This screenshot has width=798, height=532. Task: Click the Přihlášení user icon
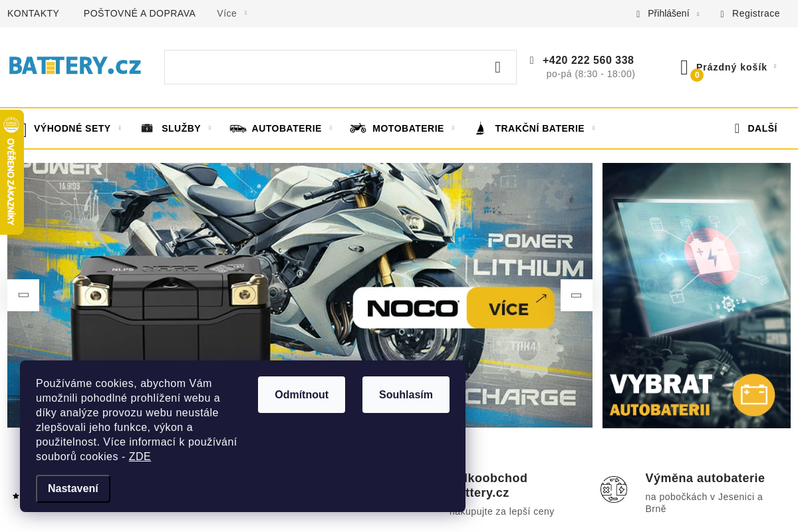click(638, 13)
